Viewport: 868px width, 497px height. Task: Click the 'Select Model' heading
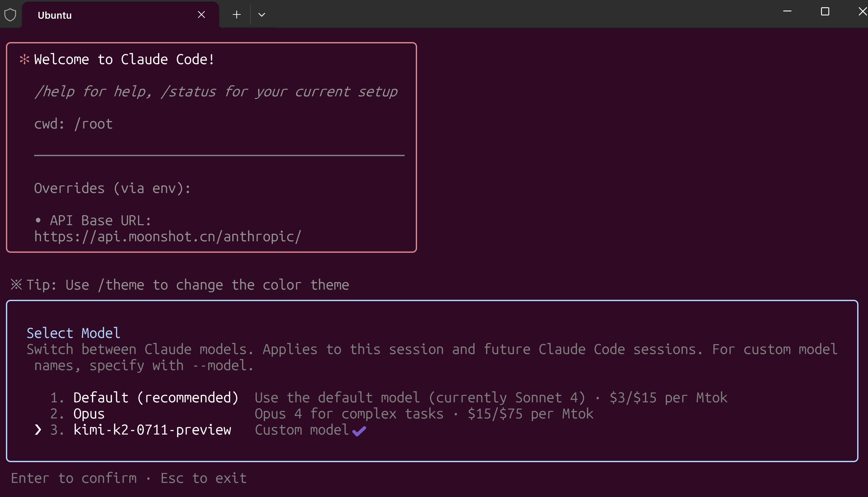[x=73, y=333]
